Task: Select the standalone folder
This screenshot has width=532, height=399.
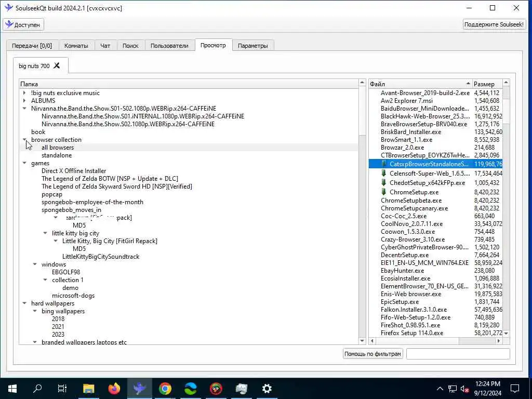Action: pyautogui.click(x=57, y=155)
